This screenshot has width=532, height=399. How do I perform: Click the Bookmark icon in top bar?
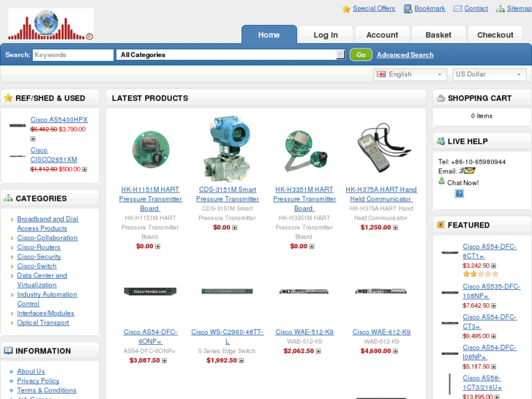tap(408, 9)
